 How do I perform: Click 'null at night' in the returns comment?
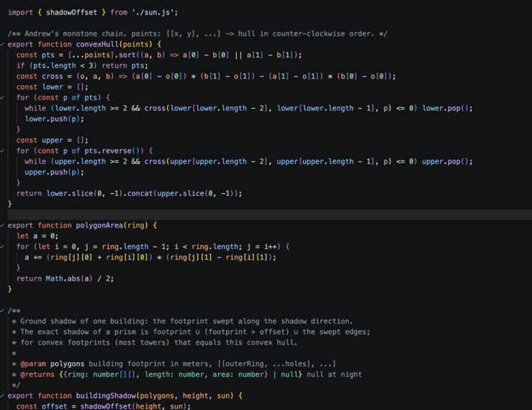point(334,374)
